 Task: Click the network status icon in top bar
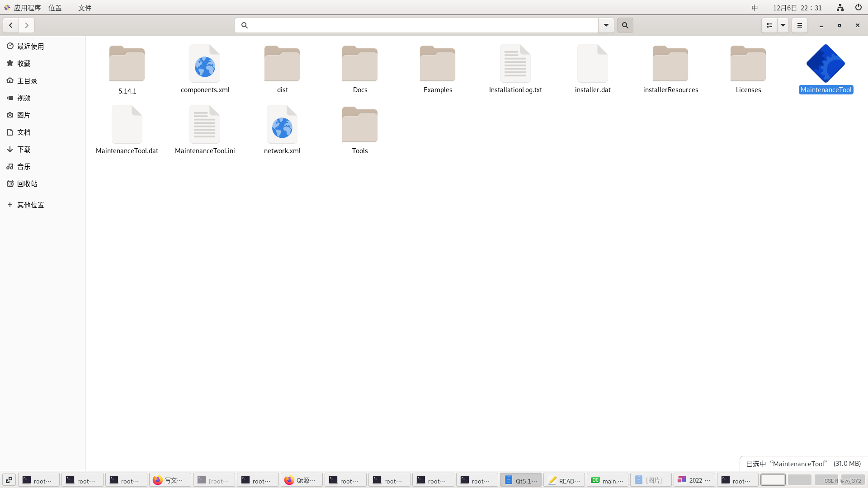pos(840,8)
